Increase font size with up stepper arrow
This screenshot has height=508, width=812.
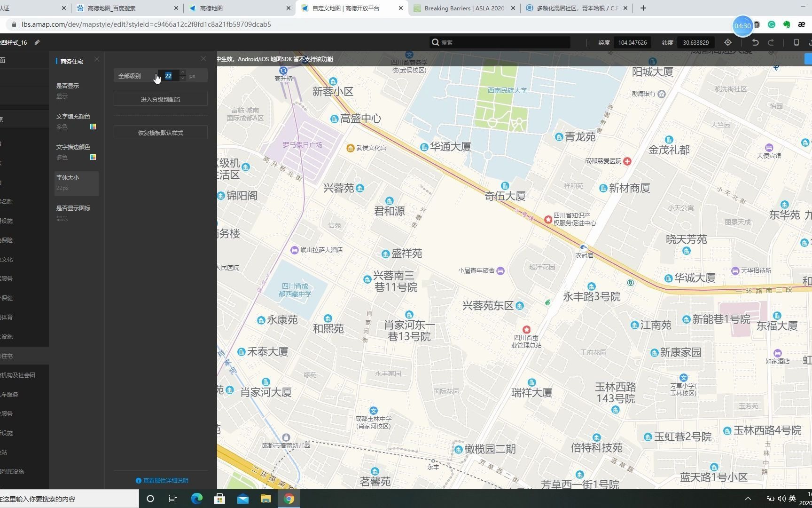183,73
